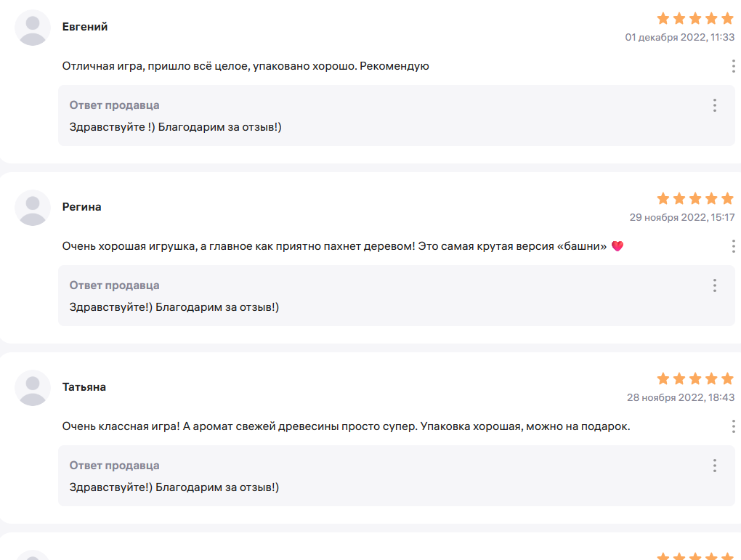Open three-dot menu on seller reply to Регина
Screen dimensions: 741x560
(715, 285)
